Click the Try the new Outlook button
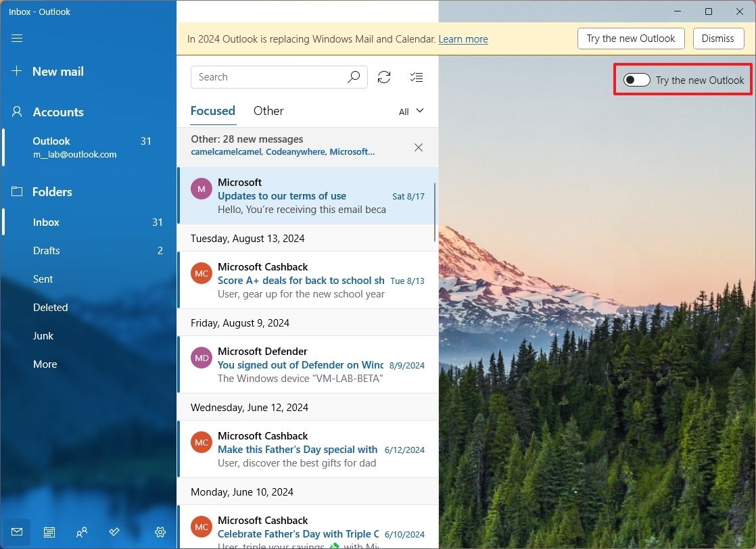756x549 pixels. [x=630, y=39]
